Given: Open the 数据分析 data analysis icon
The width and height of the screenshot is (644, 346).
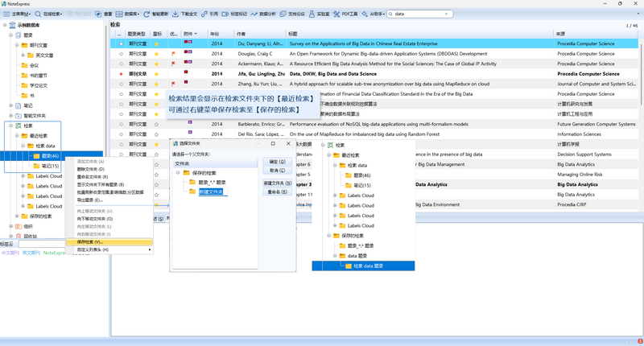Looking at the screenshot, I should point(254,14).
